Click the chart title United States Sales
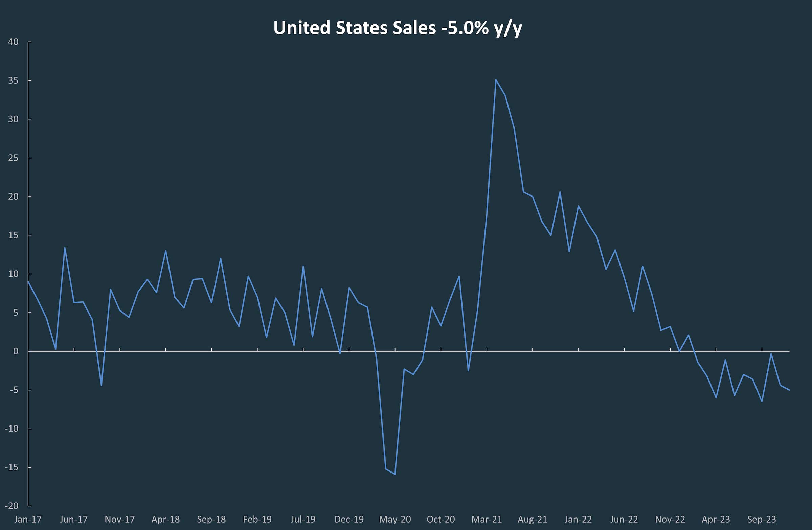The image size is (812, 530). point(398,28)
